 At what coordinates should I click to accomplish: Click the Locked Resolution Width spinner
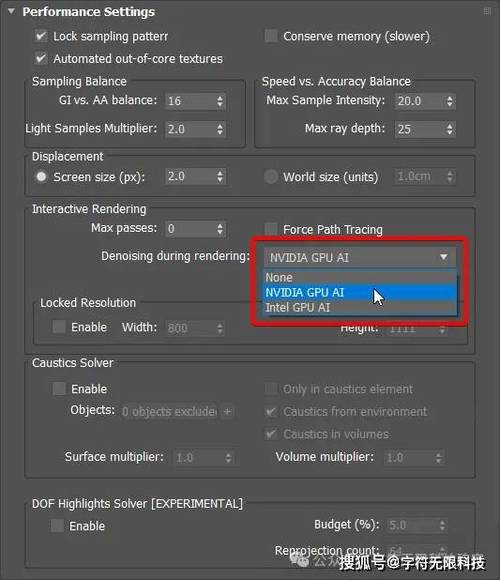tap(220, 328)
